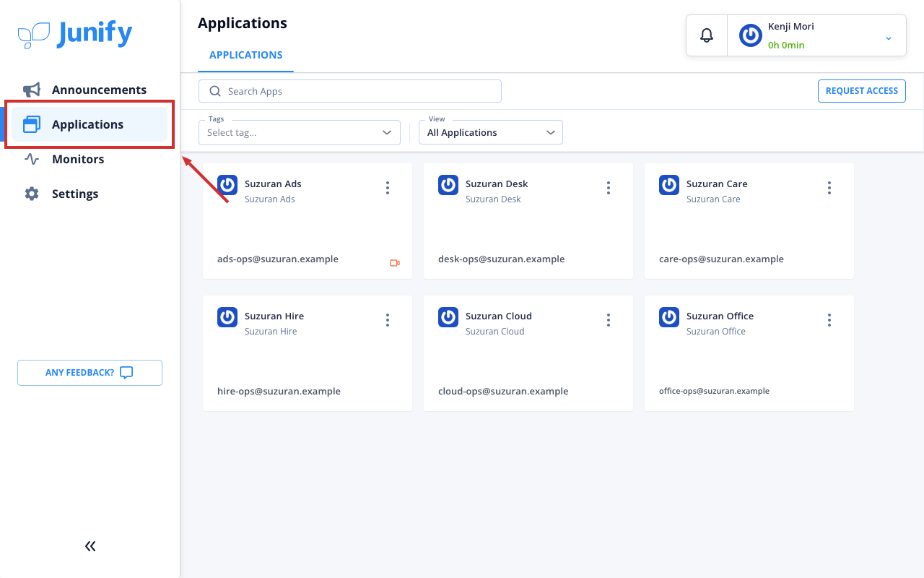The image size is (924, 578).
Task: Expand user menu chevron beside Kenji Mori
Action: coord(889,38)
